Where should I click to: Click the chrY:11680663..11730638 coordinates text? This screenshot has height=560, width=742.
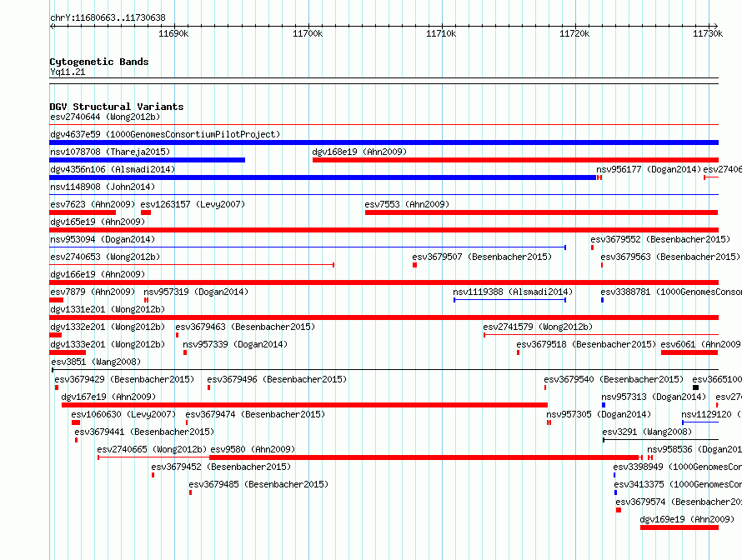point(108,17)
